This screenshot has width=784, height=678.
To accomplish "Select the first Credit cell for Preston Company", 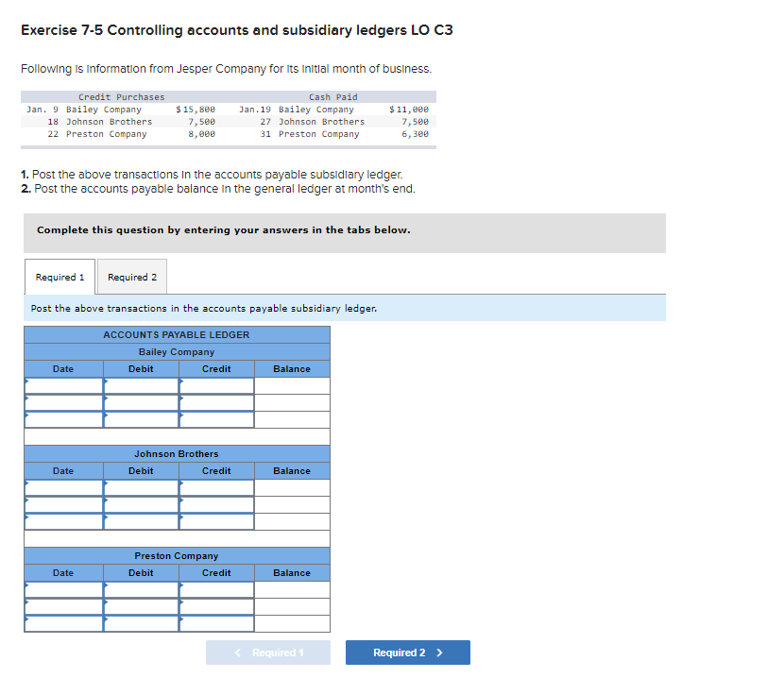I will pyautogui.click(x=215, y=589).
